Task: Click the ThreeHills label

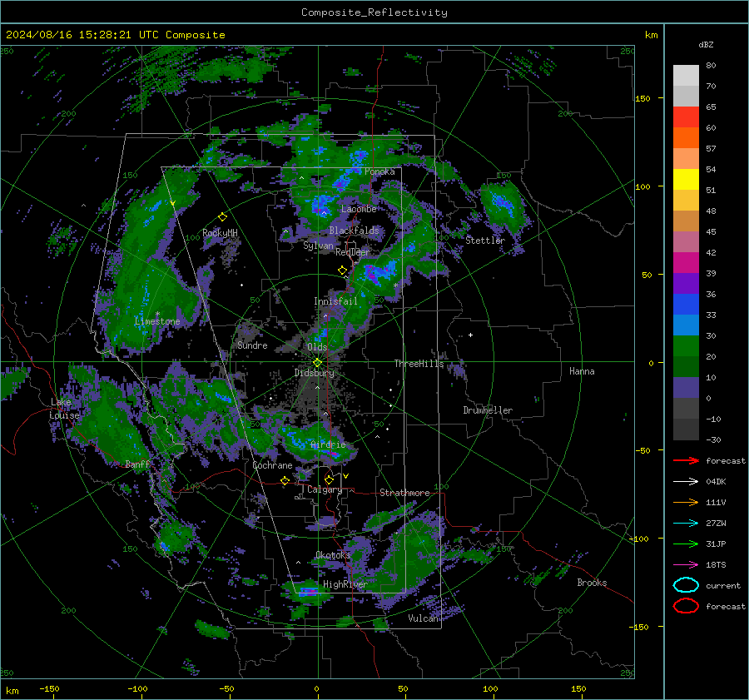Action: click(419, 364)
